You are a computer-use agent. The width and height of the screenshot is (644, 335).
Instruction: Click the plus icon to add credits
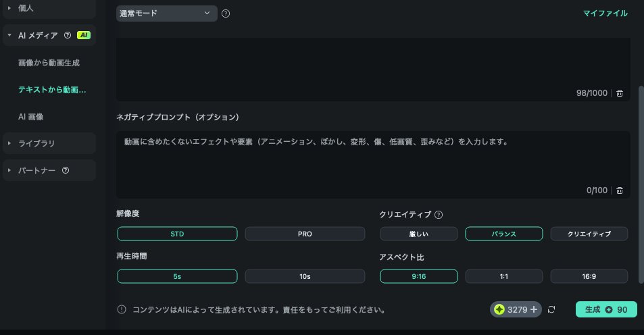(x=534, y=309)
